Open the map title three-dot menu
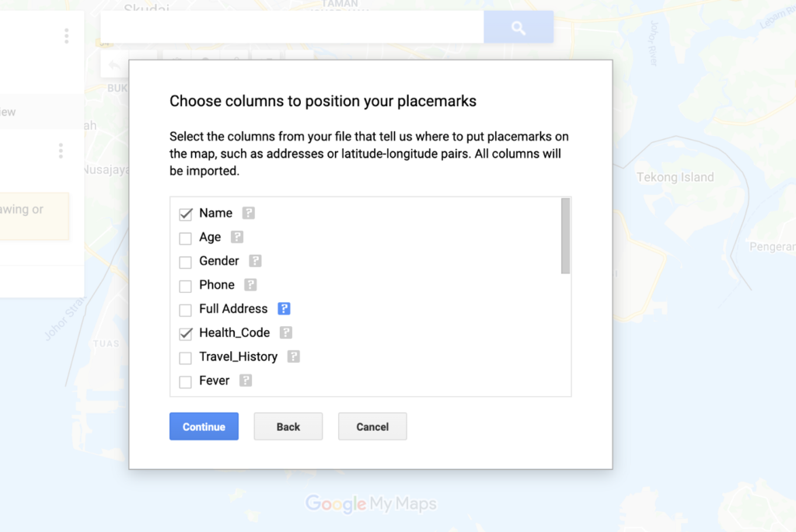The image size is (796, 532). click(x=67, y=36)
